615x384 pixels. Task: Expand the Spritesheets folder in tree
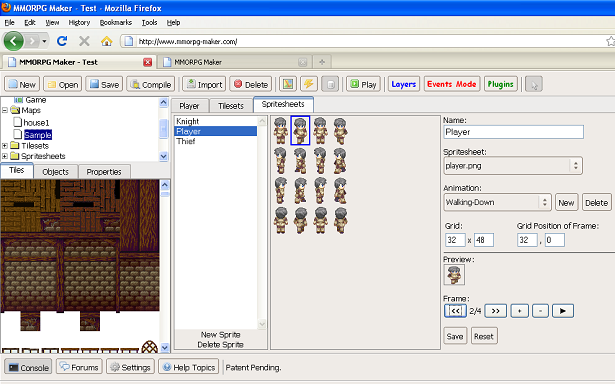[5, 156]
